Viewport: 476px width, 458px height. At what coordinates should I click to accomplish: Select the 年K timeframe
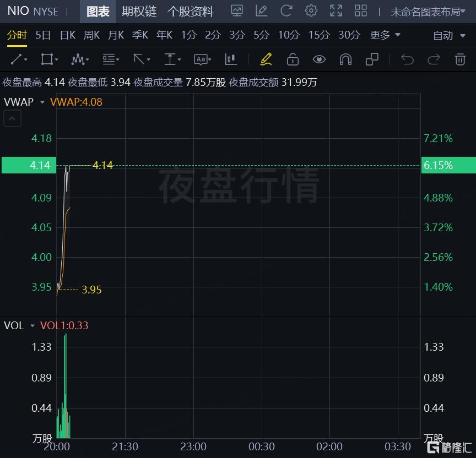164,35
